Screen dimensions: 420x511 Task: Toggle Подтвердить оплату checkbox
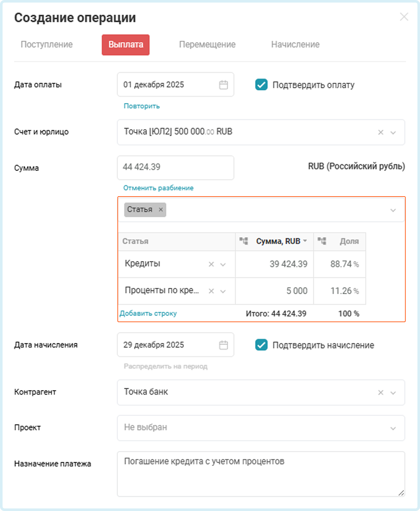click(261, 85)
